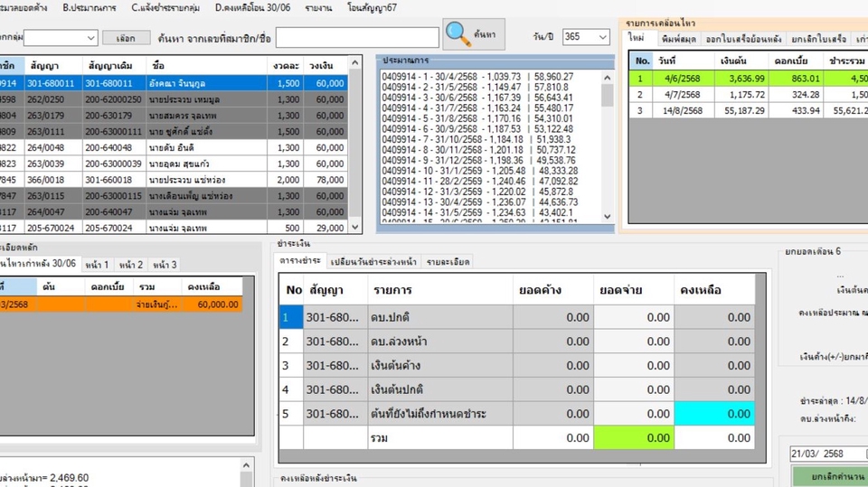The image size is (868, 487).
Task: Click the เลือก button
Action: point(126,38)
